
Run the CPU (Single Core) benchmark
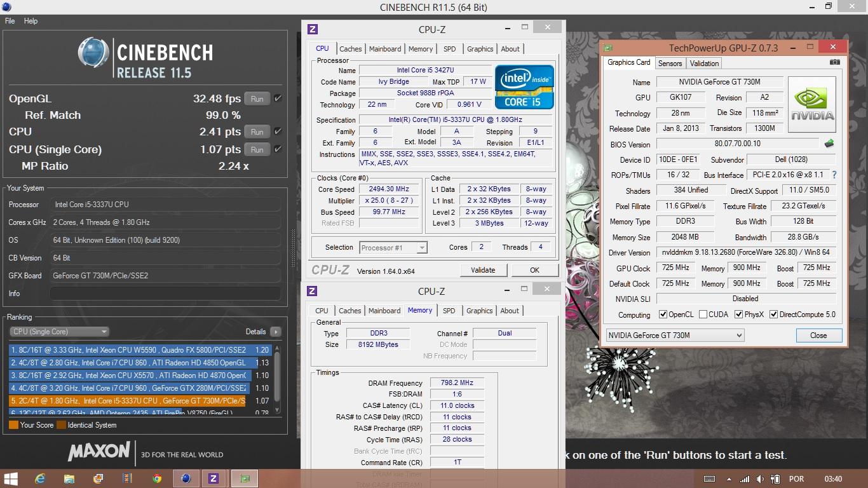coord(257,149)
